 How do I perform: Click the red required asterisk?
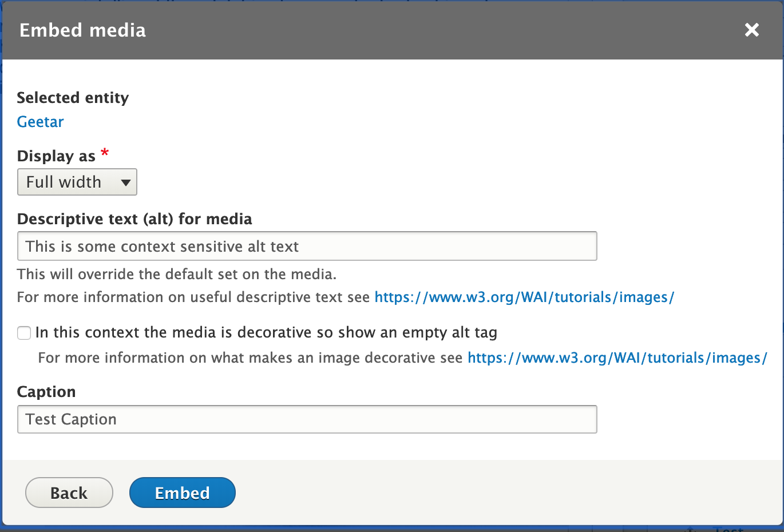105,153
